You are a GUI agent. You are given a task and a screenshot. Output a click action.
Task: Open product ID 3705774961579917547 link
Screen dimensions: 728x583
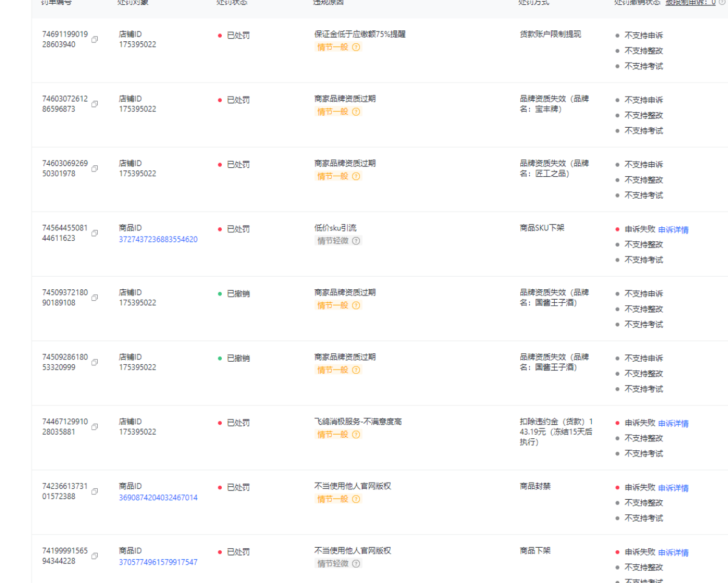click(158, 562)
